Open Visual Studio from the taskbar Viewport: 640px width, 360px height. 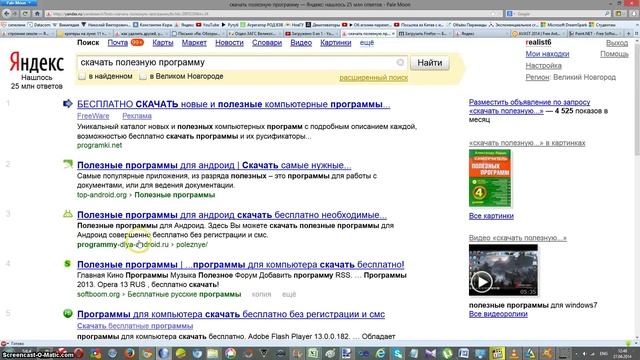[430, 353]
